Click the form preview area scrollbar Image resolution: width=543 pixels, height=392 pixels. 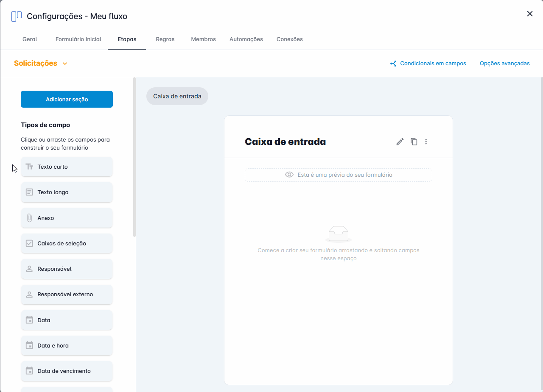click(541, 234)
